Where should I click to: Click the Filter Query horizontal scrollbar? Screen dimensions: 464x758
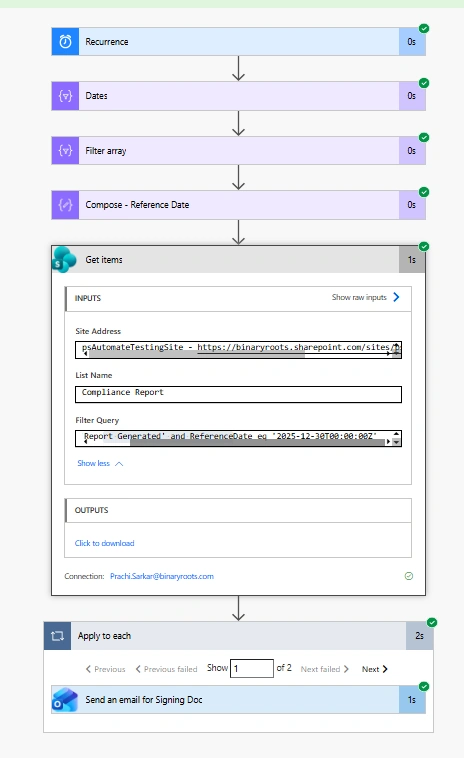237,442
